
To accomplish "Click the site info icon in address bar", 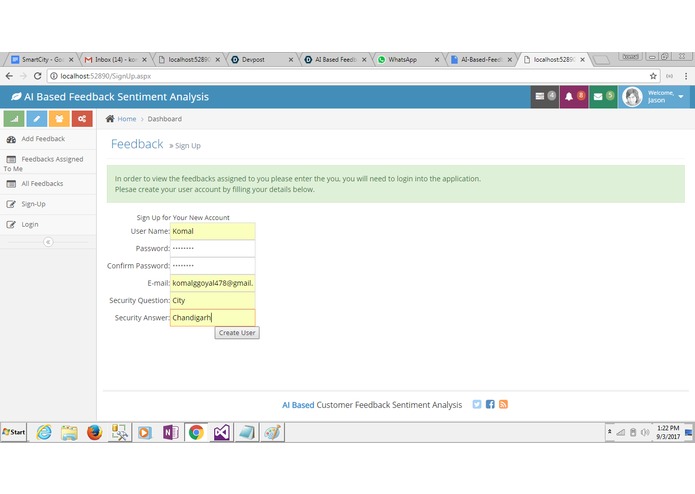I will (x=54, y=76).
